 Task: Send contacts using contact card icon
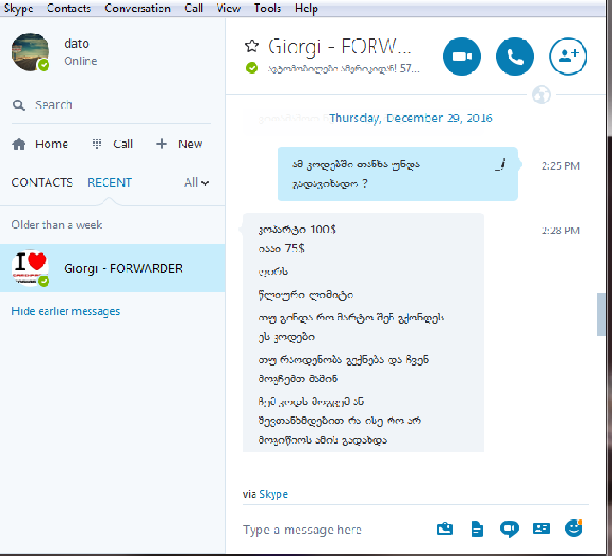[541, 529]
